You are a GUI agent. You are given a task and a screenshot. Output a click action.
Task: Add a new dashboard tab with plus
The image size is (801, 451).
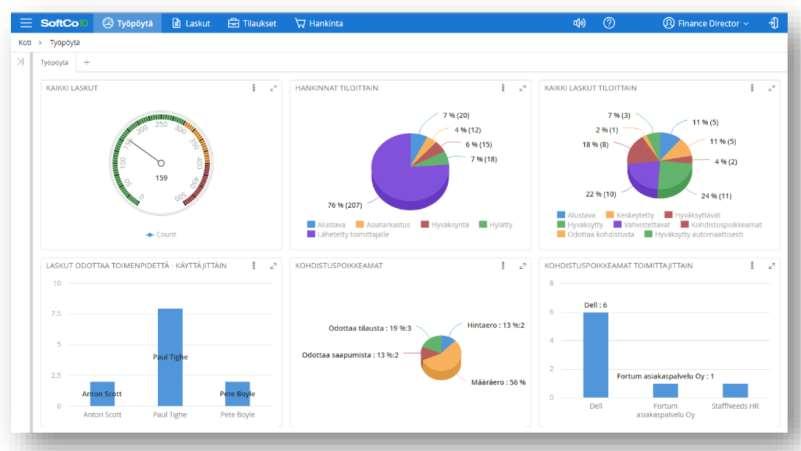pos(87,62)
